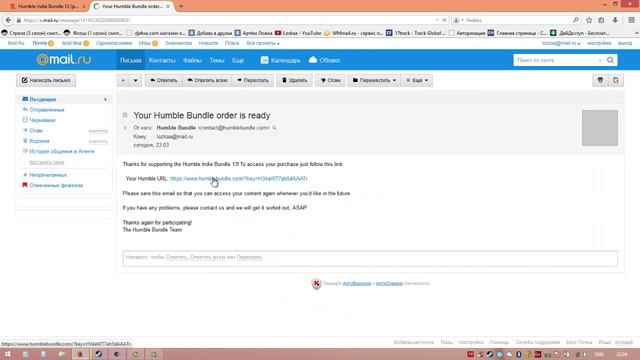Open the Входящие inbox folder
This screenshot has width=640, height=360.
click(42, 99)
